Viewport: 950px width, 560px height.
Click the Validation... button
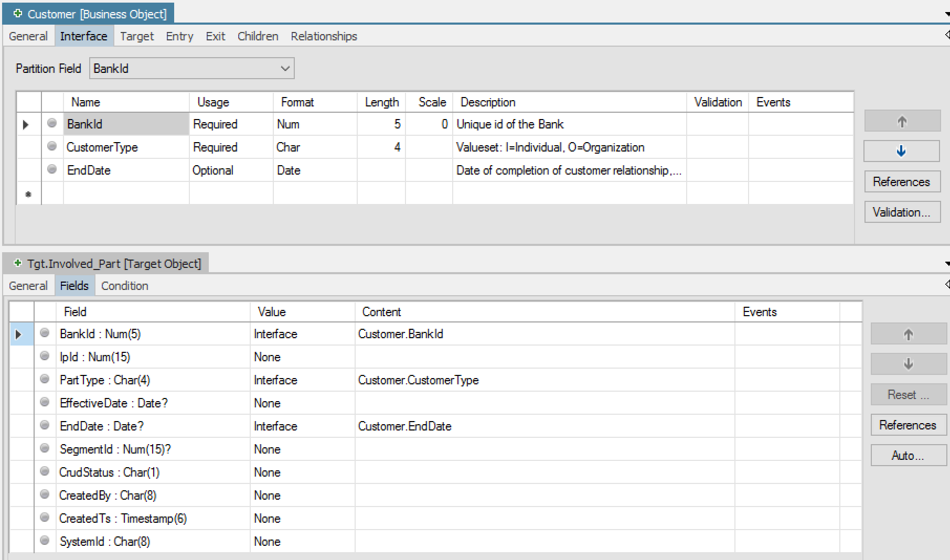point(902,212)
